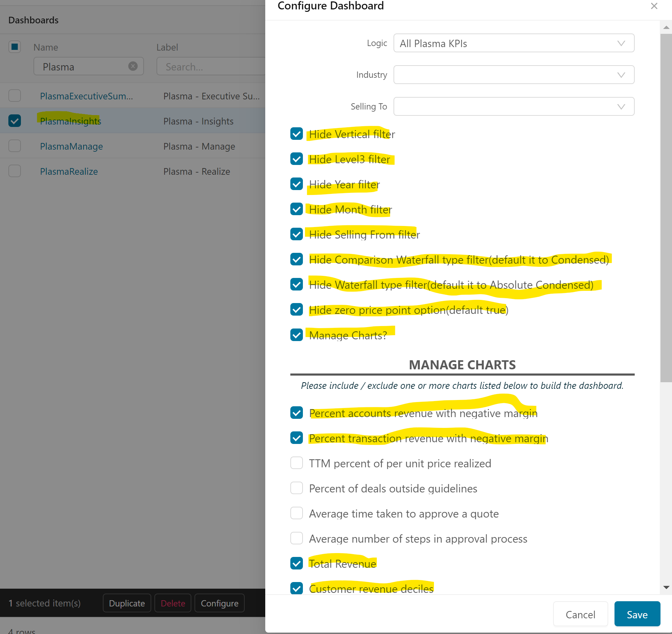Open PlasmaManage dashboard link
Image resolution: width=672 pixels, height=634 pixels.
pos(71,146)
